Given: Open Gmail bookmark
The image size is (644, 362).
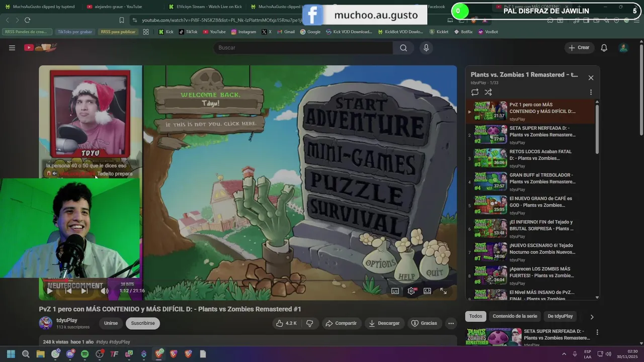Looking at the screenshot, I should tap(286, 32).
